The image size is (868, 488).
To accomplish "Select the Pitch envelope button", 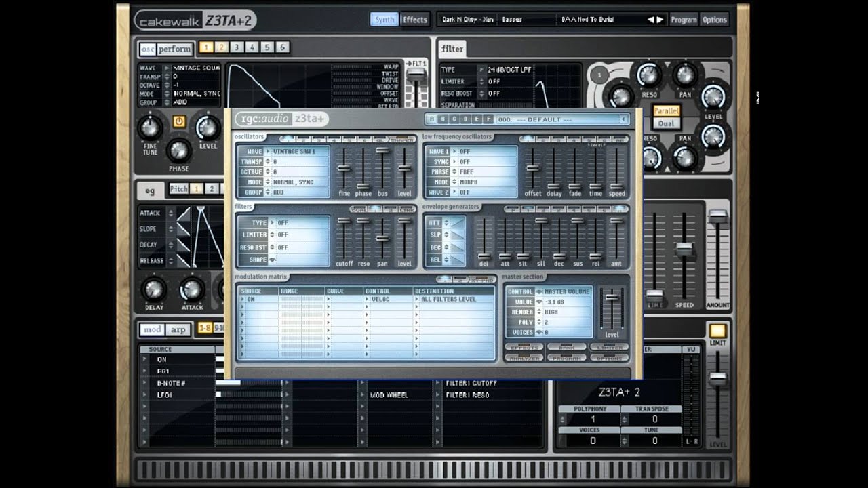I will (x=179, y=189).
